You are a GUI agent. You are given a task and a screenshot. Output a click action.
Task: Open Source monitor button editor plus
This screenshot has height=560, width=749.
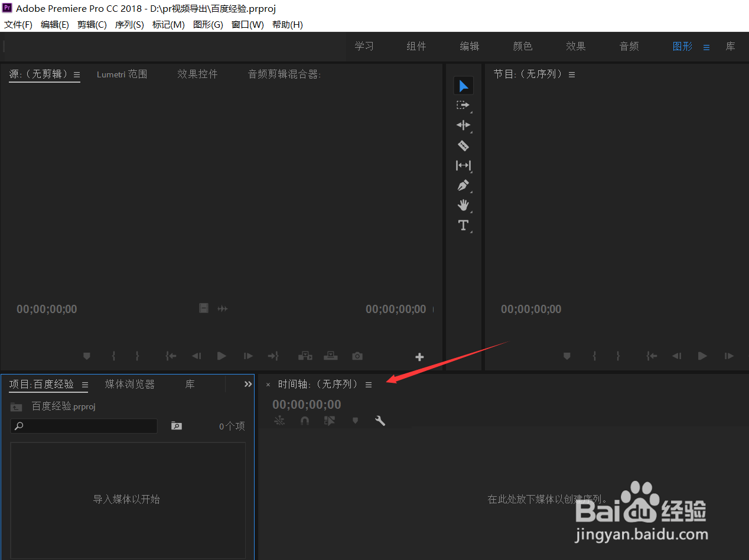pos(419,357)
